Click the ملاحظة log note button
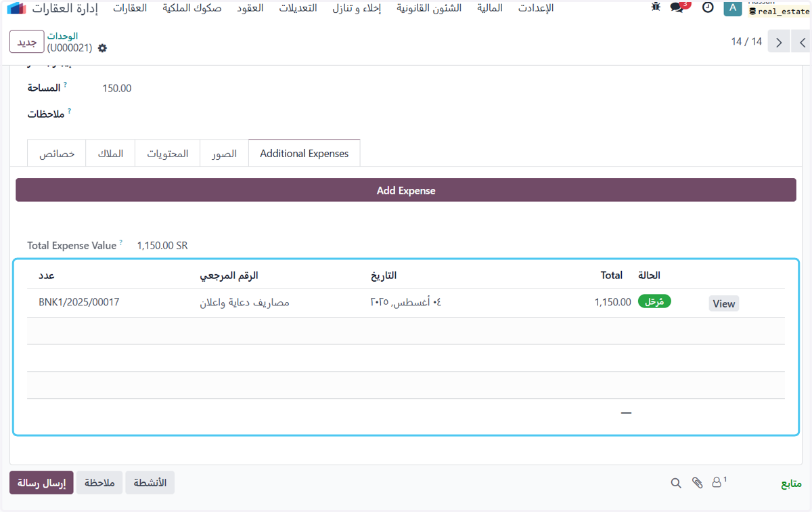This screenshot has width=812, height=512. (x=99, y=483)
